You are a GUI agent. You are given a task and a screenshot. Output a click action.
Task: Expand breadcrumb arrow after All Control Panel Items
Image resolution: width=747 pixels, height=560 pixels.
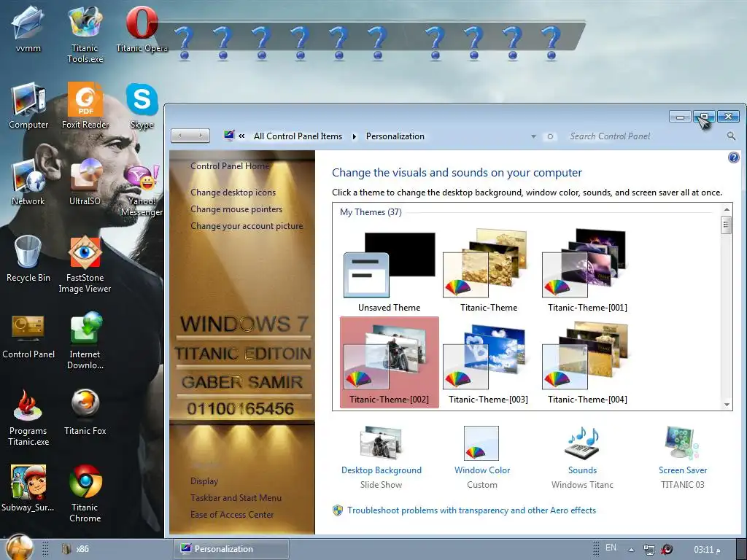tap(354, 136)
